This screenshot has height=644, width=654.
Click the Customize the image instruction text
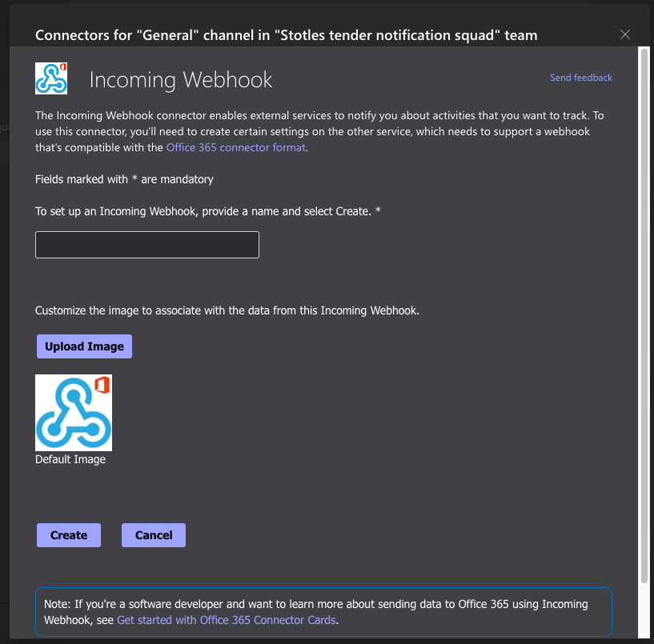click(227, 310)
